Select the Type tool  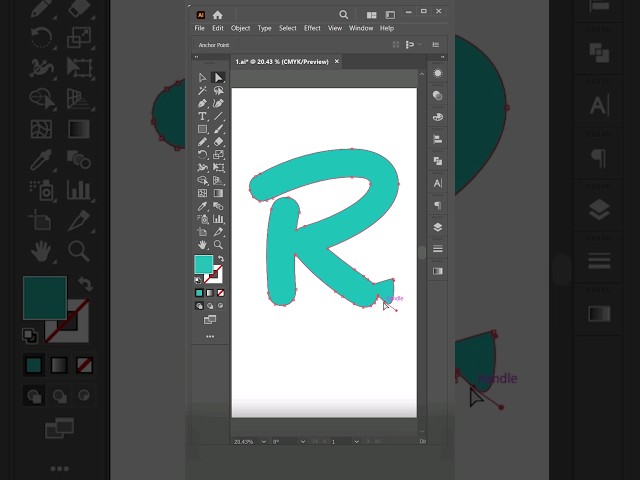(x=202, y=116)
